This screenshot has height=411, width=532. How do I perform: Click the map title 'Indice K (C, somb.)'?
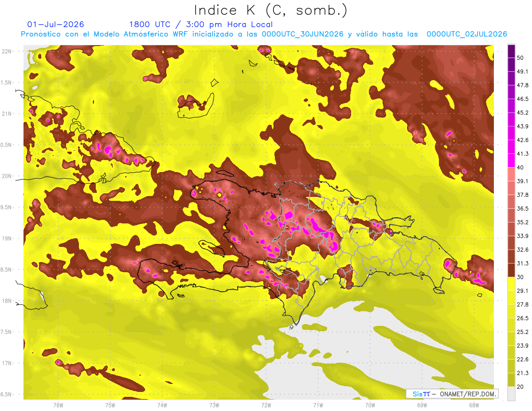tap(271, 10)
